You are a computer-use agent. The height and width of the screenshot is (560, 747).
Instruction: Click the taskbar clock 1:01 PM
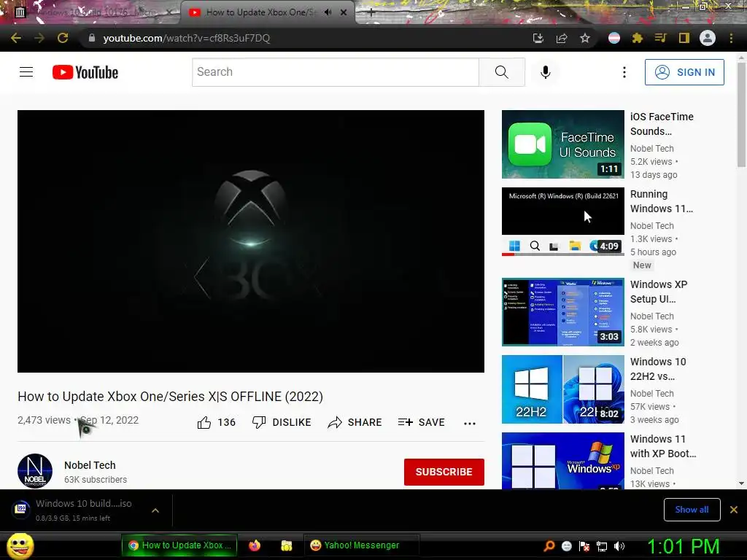pos(683,546)
